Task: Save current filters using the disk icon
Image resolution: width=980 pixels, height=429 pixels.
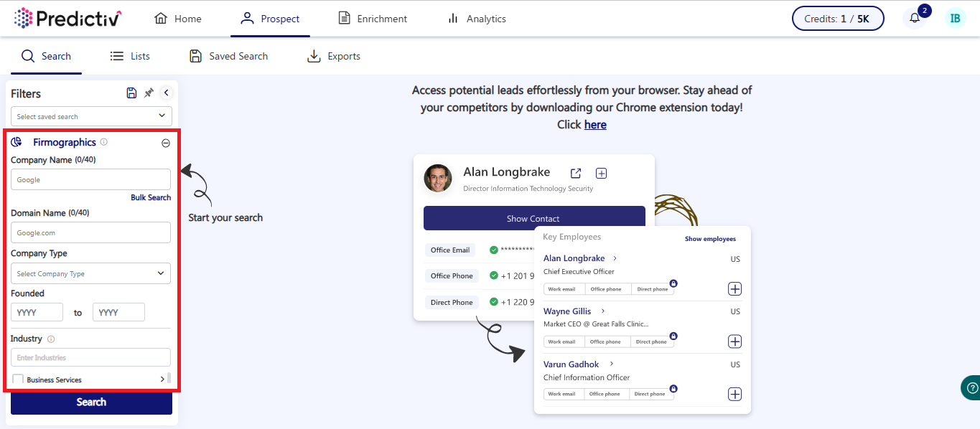Action: coord(131,93)
